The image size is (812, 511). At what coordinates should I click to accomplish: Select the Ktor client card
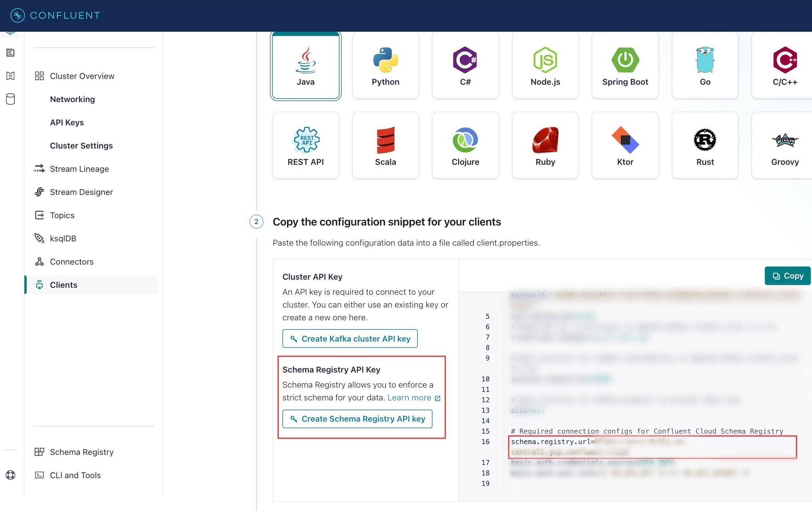tap(625, 145)
